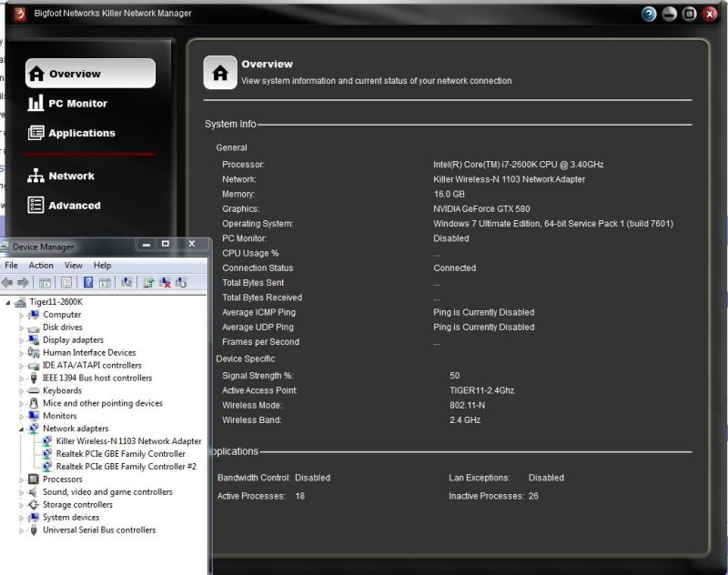Expand IEEE 1394 Bus host controllers
The image size is (728, 575).
coord(21,378)
